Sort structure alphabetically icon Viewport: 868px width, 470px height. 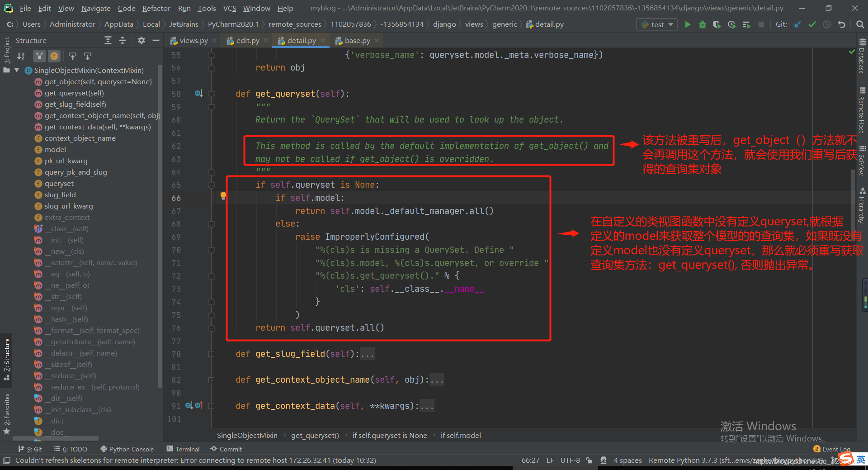pos(21,56)
